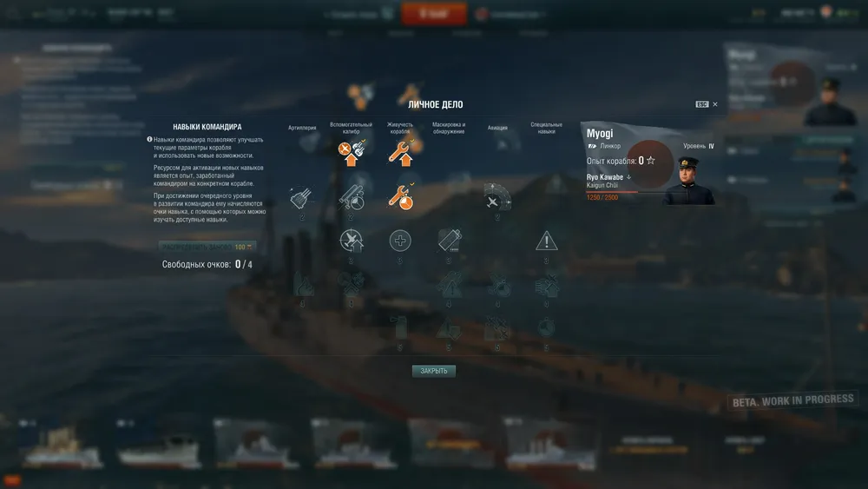Select the level 2 plane radar aviation skill

(497, 197)
